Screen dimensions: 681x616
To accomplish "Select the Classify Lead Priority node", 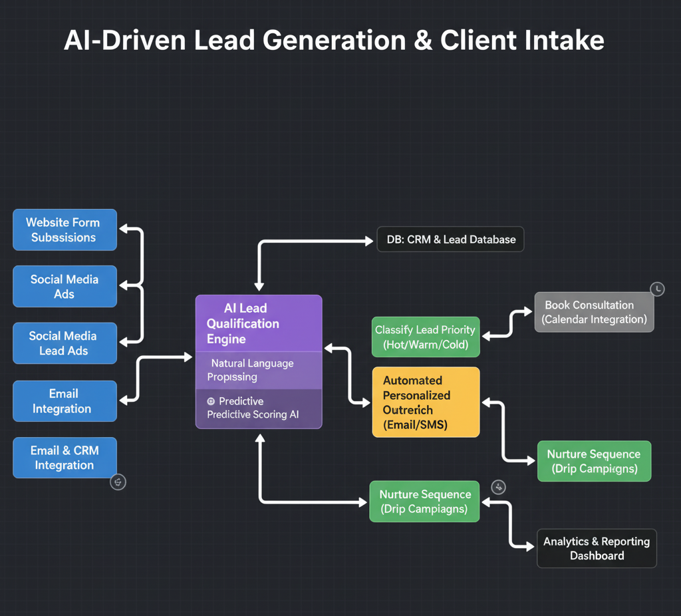I will (425, 337).
